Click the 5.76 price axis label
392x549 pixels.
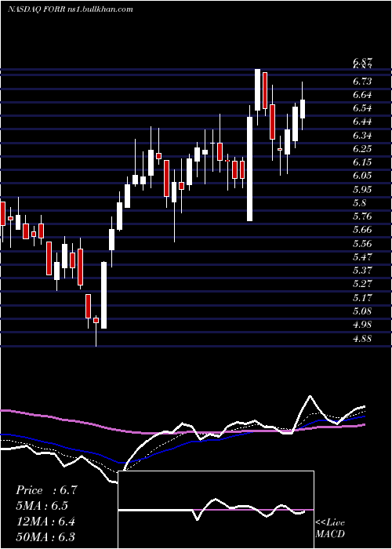point(362,216)
